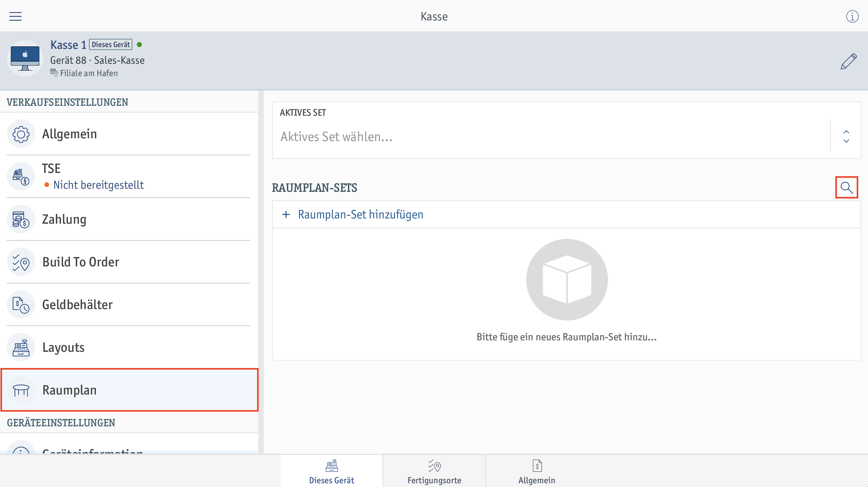Edit Kasse 1 with the pencil icon

click(848, 61)
